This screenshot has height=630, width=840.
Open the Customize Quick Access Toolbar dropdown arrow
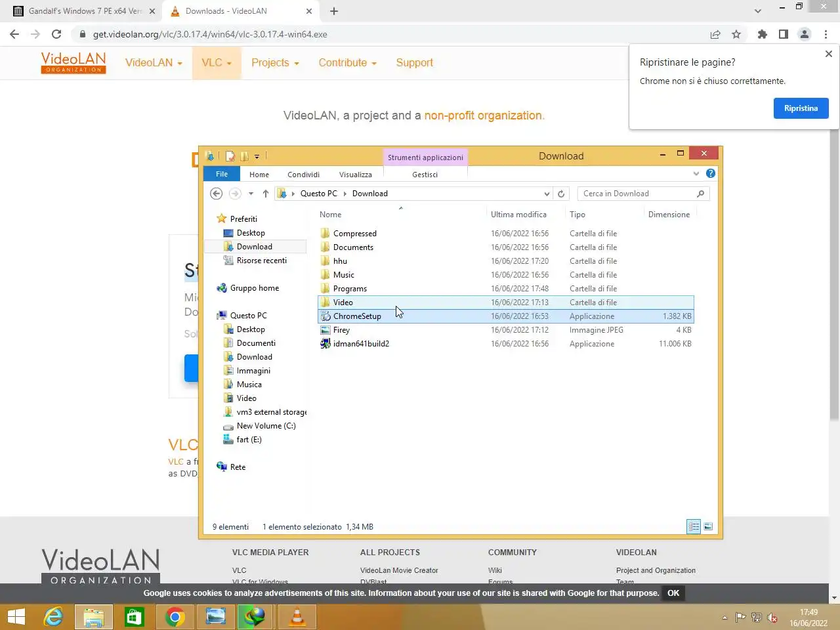257,156
